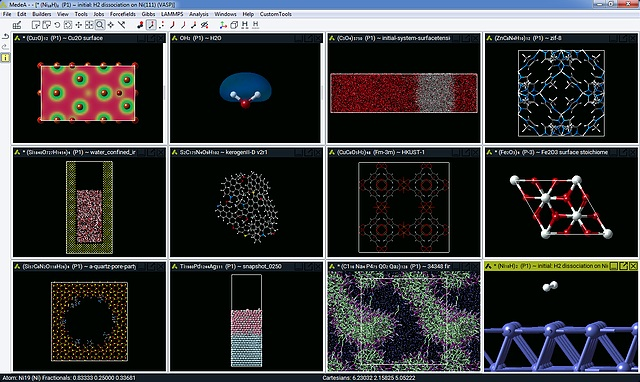Click the undo arrow in left sidebar
The height and width of the screenshot is (382, 640).
pyautogui.click(x=5, y=36)
